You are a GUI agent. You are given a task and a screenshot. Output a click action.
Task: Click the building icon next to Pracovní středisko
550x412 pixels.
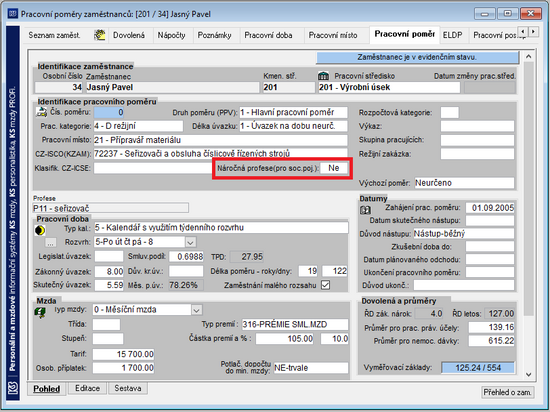(x=323, y=76)
